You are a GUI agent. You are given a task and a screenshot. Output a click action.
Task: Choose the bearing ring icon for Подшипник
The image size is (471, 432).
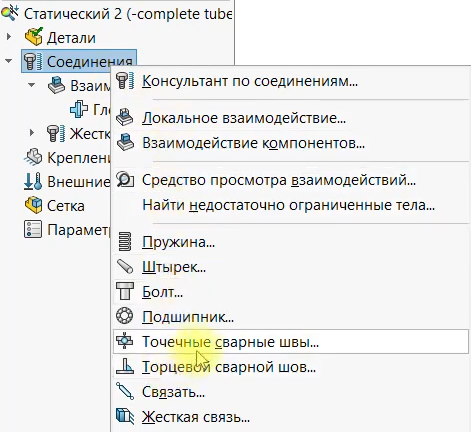124,316
